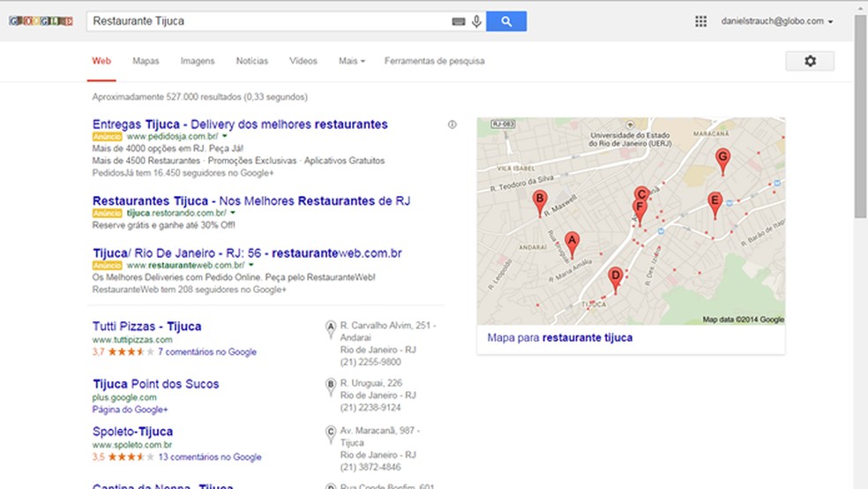868x489 pixels.
Task: Select map pin A
Action: 572,244
